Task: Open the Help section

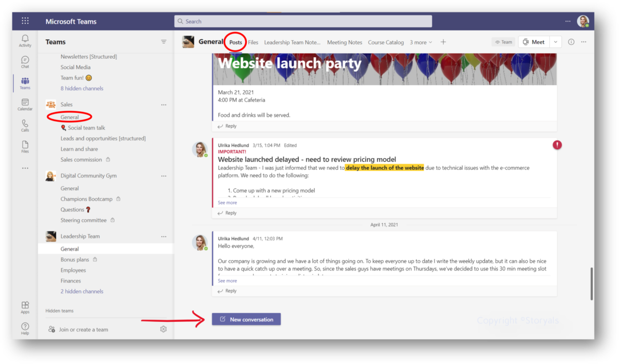Action: point(24,327)
